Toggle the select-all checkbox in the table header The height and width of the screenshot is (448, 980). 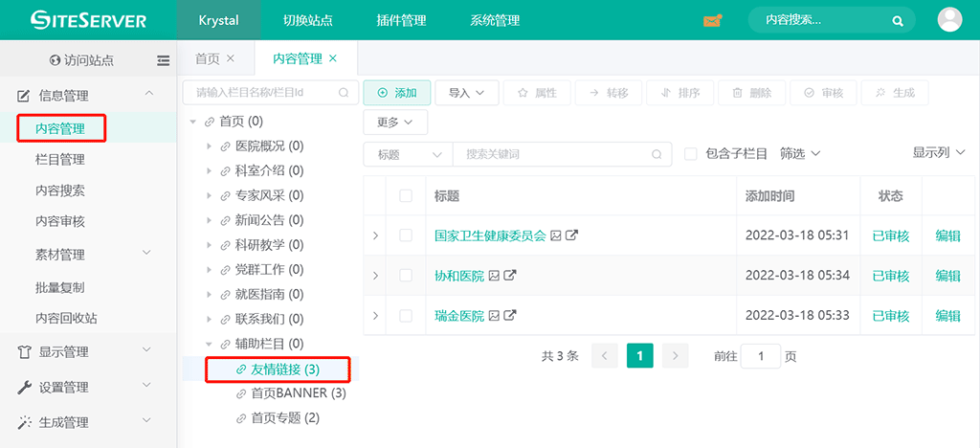406,195
